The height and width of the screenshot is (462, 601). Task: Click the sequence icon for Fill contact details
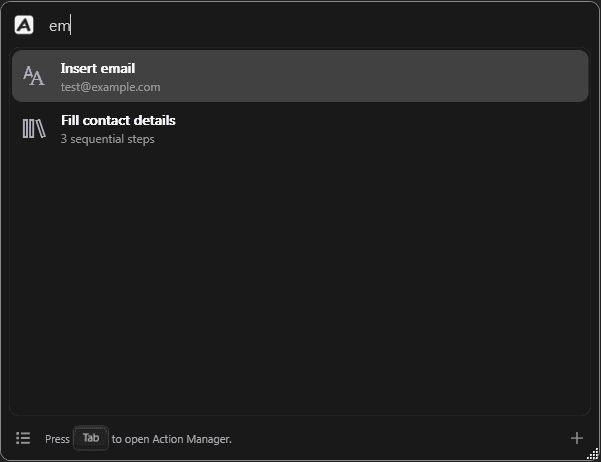point(34,128)
